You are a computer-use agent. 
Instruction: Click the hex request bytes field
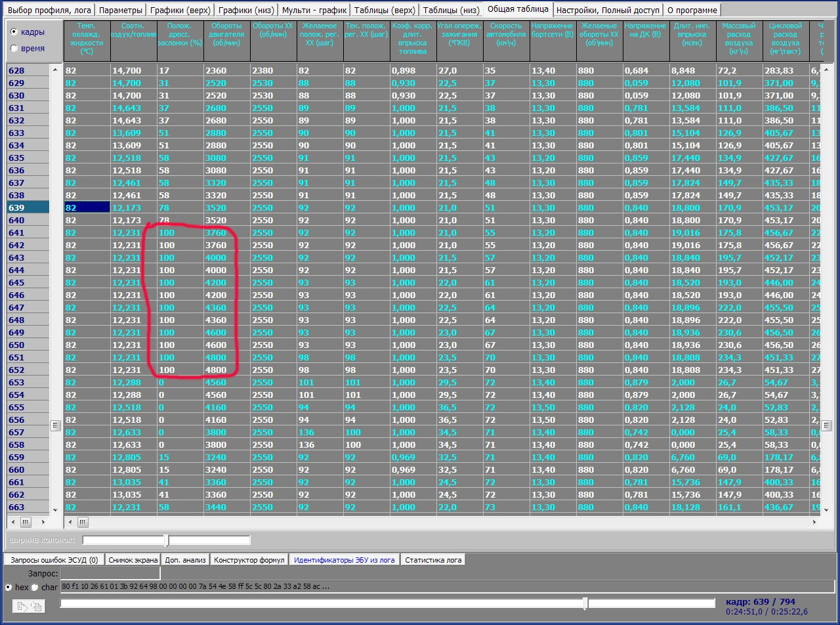pyautogui.click(x=447, y=587)
